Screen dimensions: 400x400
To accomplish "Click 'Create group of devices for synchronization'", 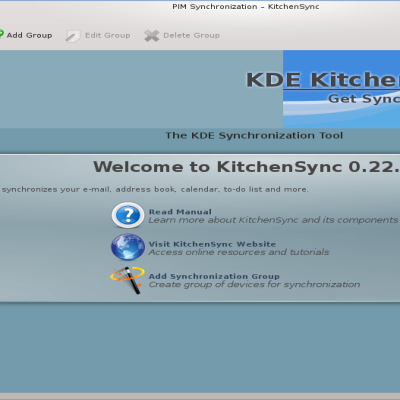I will (254, 284).
